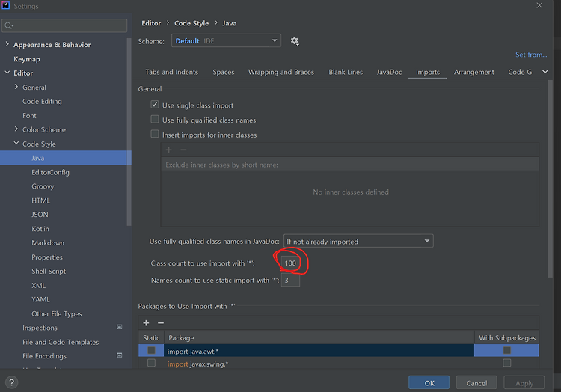Select the Imports tab

coord(428,73)
